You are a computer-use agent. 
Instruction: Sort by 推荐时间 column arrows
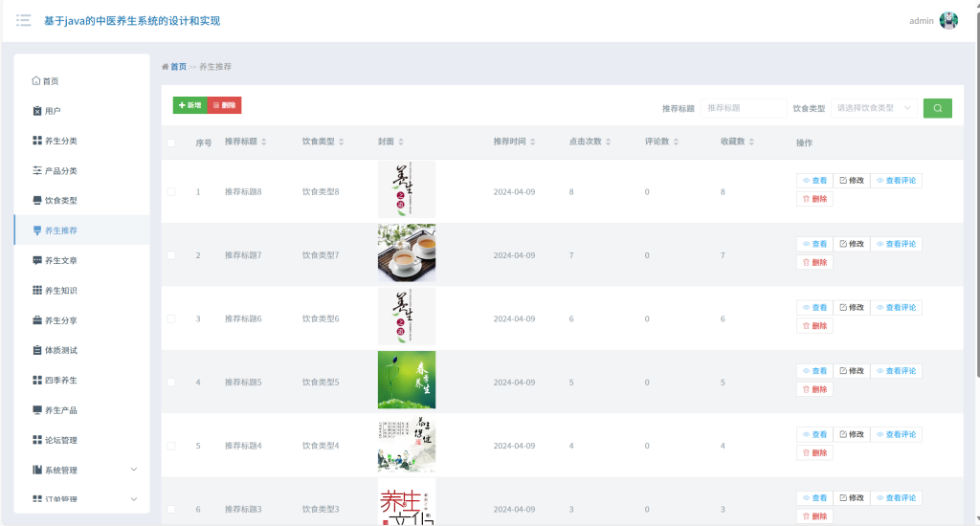click(532, 142)
